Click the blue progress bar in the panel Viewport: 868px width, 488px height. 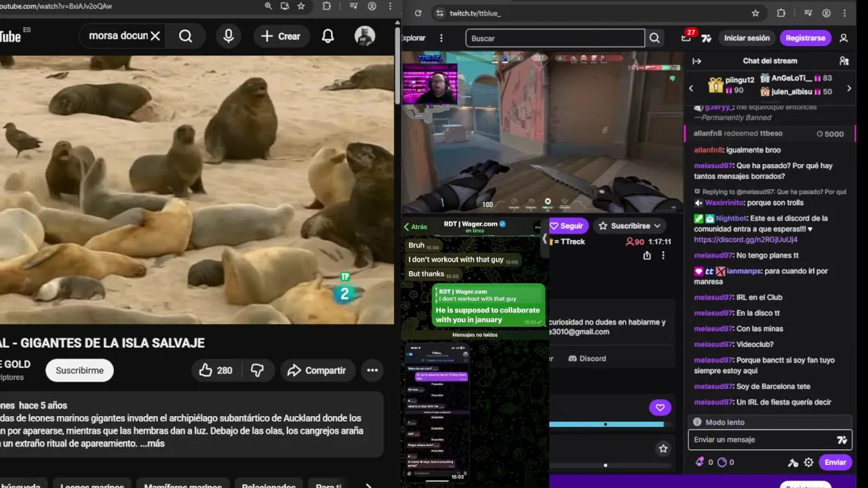(606, 424)
